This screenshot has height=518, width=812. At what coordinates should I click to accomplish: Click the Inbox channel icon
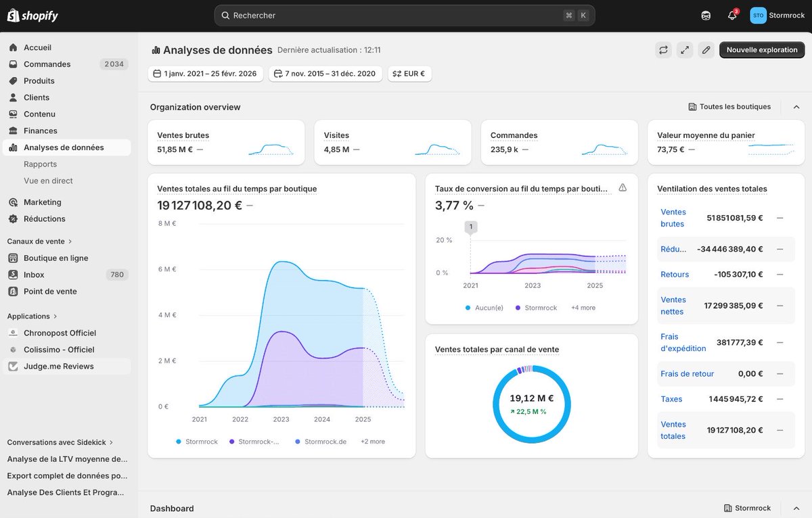click(14, 275)
